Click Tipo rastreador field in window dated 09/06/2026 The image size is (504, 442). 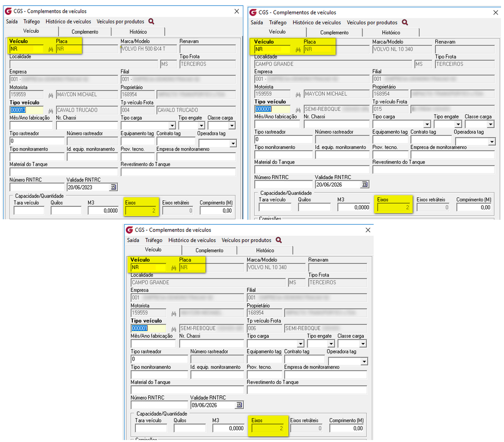point(159,359)
